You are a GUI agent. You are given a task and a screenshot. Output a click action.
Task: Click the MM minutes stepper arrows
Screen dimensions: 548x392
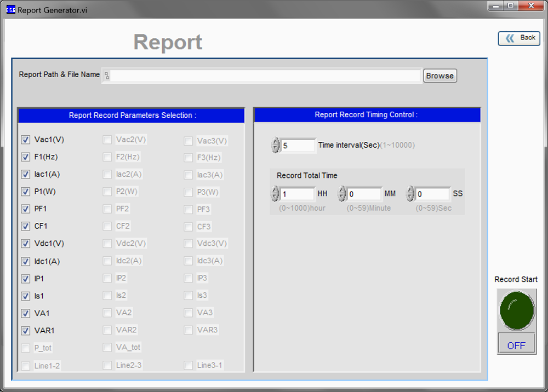tap(342, 194)
